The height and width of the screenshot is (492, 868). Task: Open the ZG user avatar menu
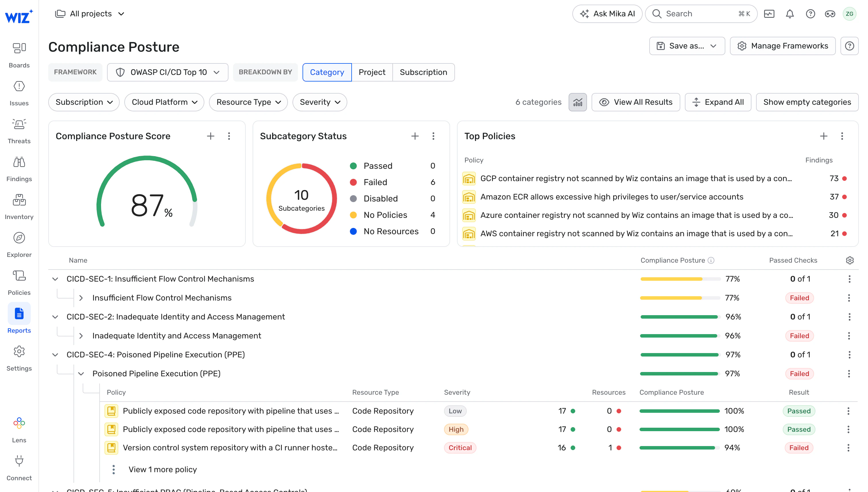pos(849,14)
